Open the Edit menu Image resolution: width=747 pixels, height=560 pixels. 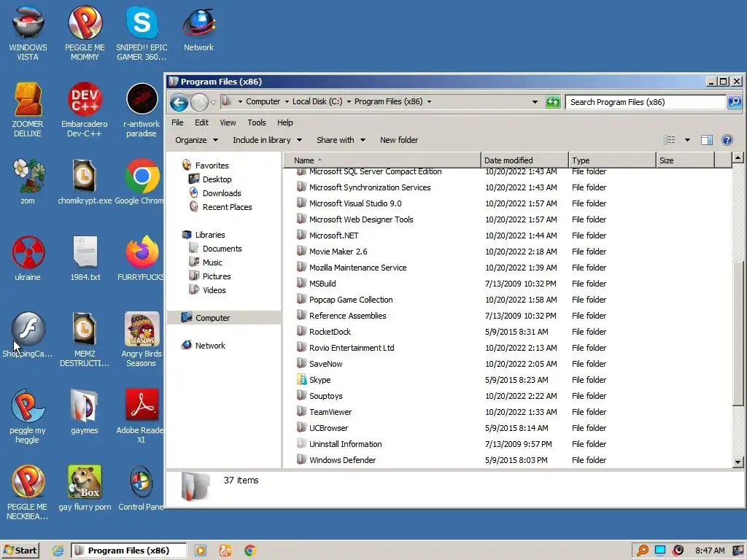tap(201, 122)
